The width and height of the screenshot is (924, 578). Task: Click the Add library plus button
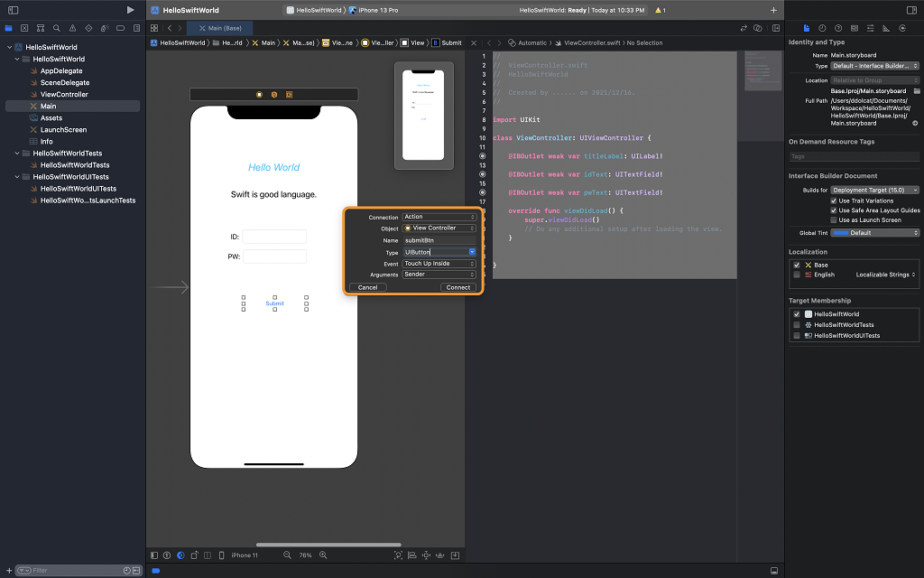[x=773, y=10]
